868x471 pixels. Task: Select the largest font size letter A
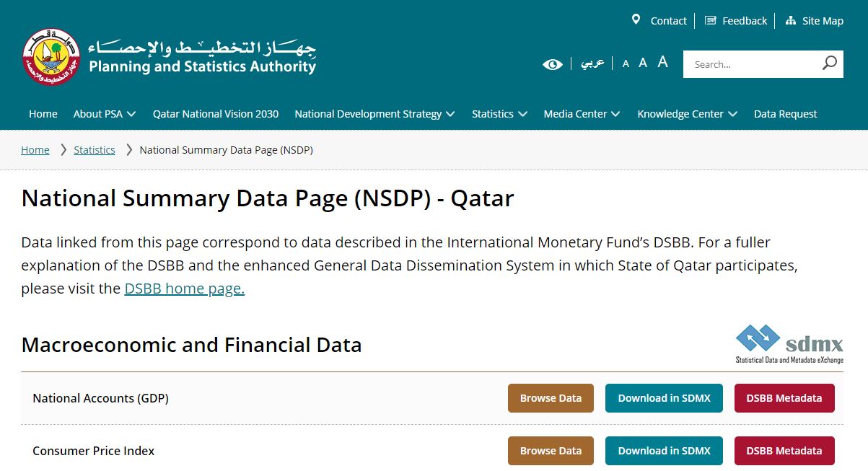(662, 62)
